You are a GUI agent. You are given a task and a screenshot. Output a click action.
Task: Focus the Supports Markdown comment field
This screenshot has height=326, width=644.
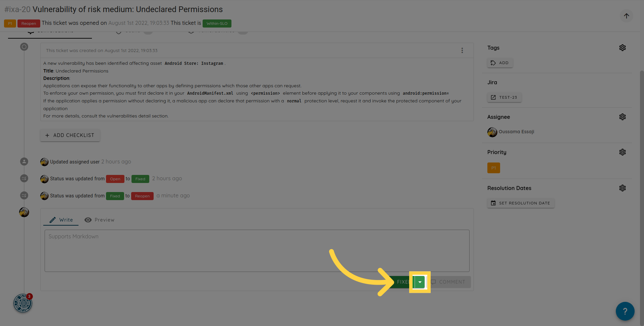(257, 250)
